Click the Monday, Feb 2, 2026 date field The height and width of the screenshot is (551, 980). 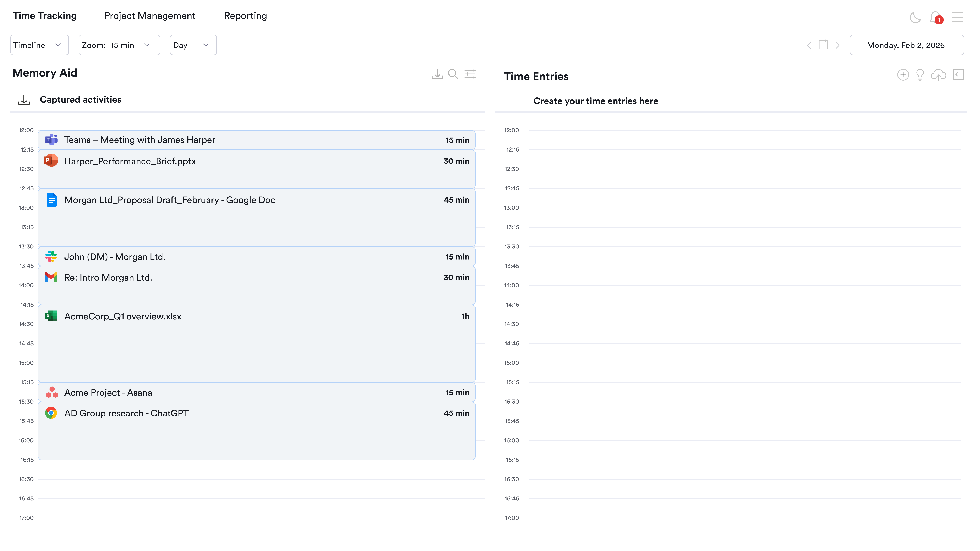pyautogui.click(x=906, y=45)
